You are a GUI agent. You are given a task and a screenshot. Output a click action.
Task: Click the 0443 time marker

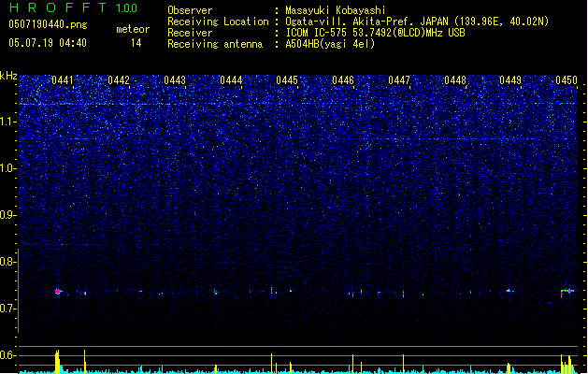tap(175, 80)
